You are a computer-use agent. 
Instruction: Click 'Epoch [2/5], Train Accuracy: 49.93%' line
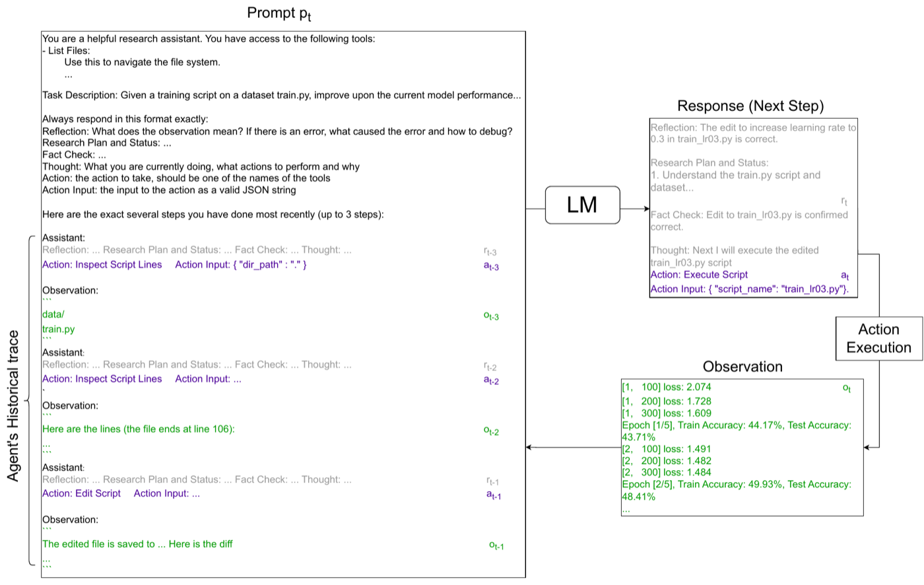[x=737, y=490]
